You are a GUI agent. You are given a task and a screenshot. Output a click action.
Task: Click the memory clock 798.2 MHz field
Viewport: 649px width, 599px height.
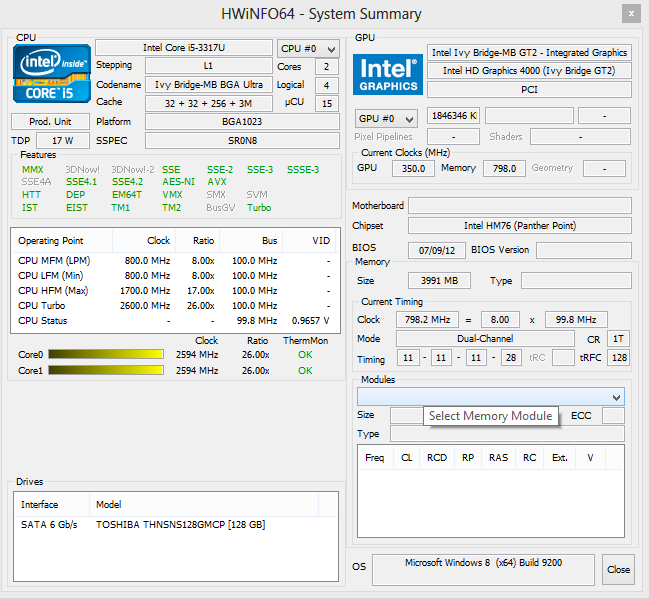click(427, 320)
